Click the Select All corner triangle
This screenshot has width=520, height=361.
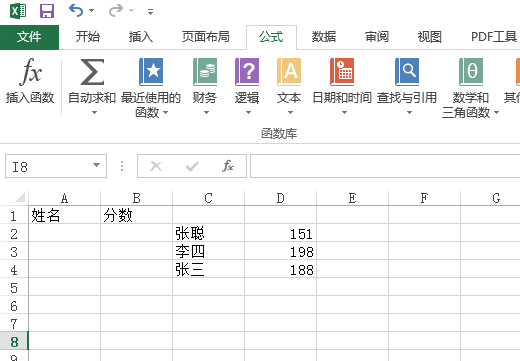(x=20, y=198)
